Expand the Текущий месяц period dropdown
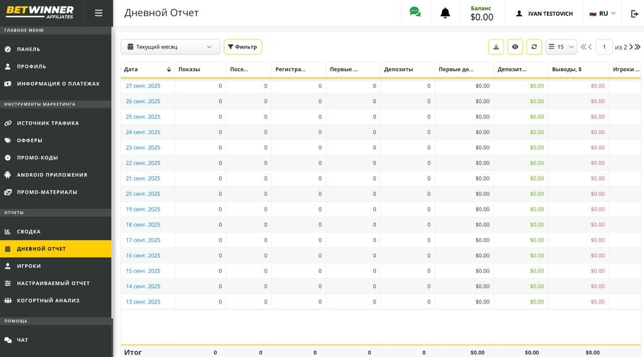 170,47
